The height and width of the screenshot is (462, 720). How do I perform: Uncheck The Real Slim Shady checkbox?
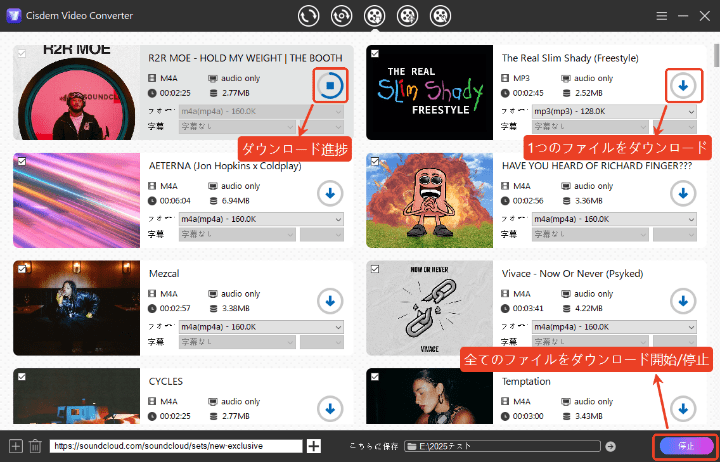pos(374,54)
